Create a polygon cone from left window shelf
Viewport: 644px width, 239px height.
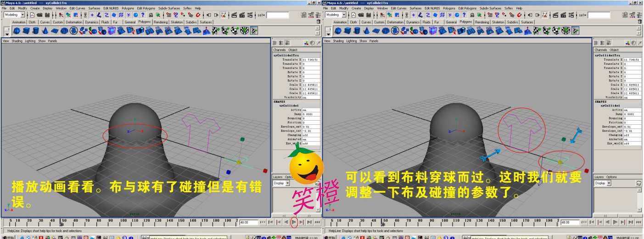(45, 31)
